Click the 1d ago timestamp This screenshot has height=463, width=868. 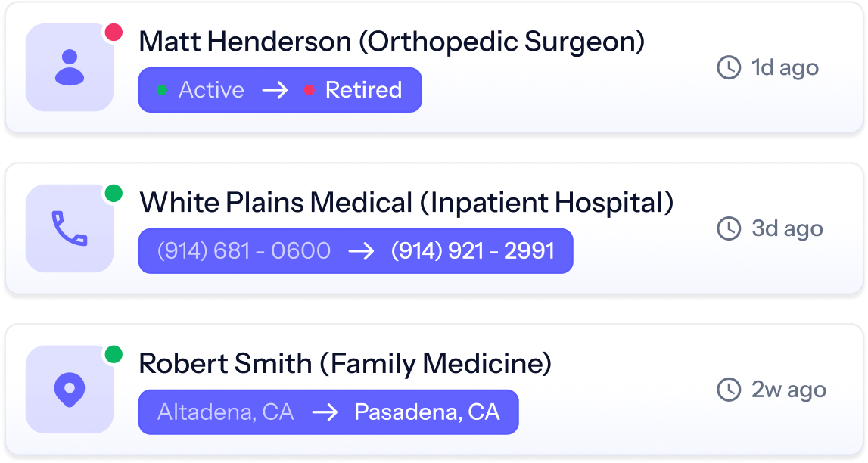(785, 68)
